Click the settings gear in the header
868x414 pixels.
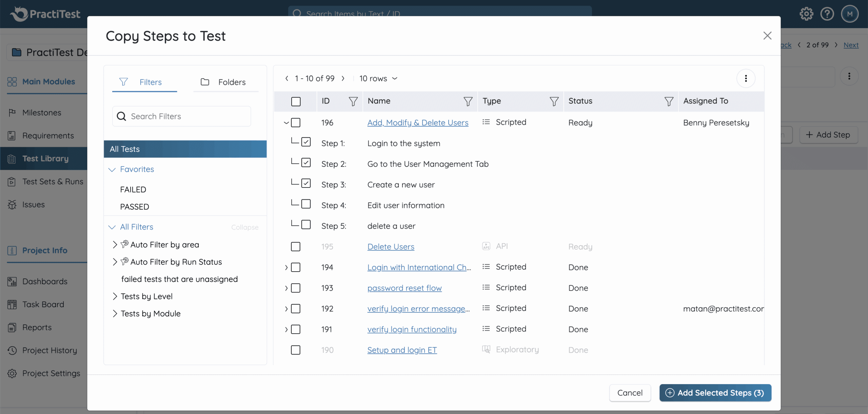point(806,14)
